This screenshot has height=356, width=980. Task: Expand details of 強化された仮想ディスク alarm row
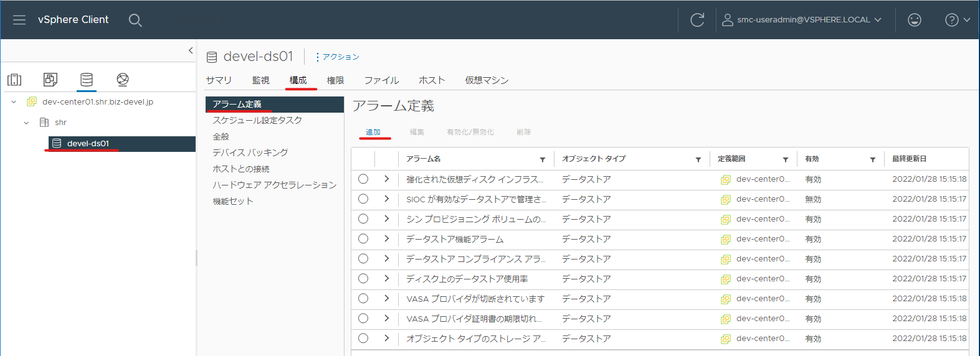[x=387, y=179]
